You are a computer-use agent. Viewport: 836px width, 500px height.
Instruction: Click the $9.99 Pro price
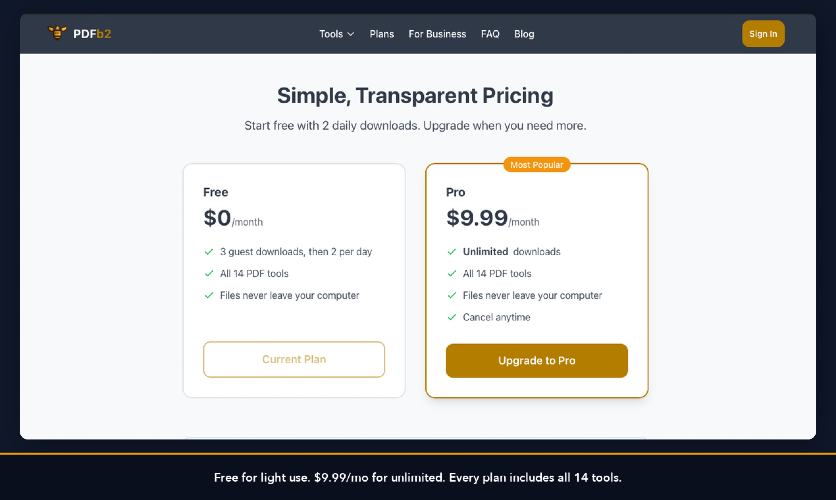(x=477, y=218)
